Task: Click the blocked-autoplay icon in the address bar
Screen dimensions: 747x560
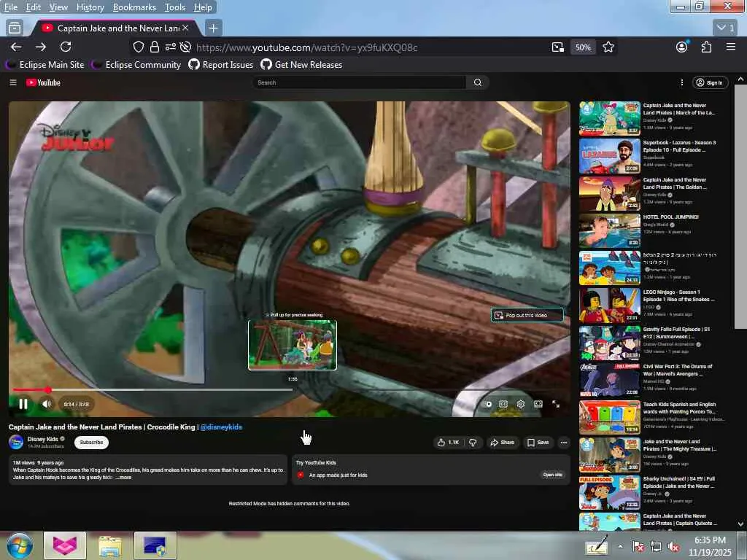Action: [186, 47]
